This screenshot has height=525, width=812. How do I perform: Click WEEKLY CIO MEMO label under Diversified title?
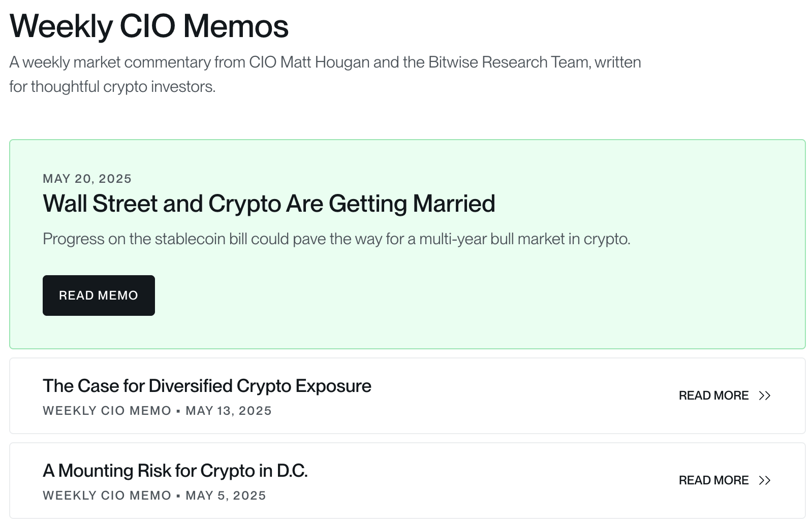107,411
